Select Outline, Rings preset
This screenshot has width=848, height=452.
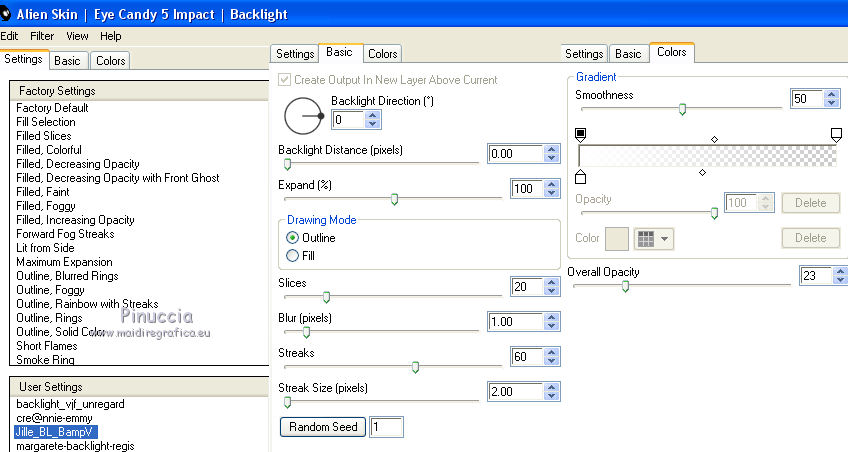(x=49, y=318)
